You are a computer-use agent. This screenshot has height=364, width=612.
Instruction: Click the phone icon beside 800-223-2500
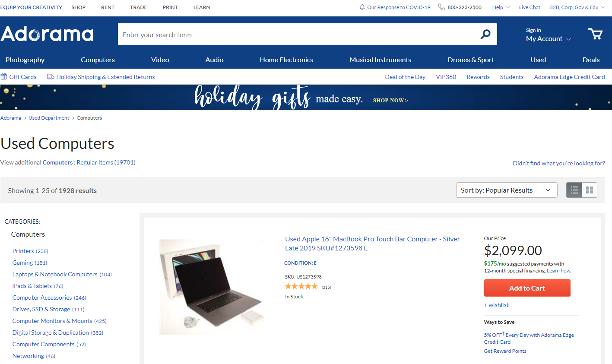point(441,7)
